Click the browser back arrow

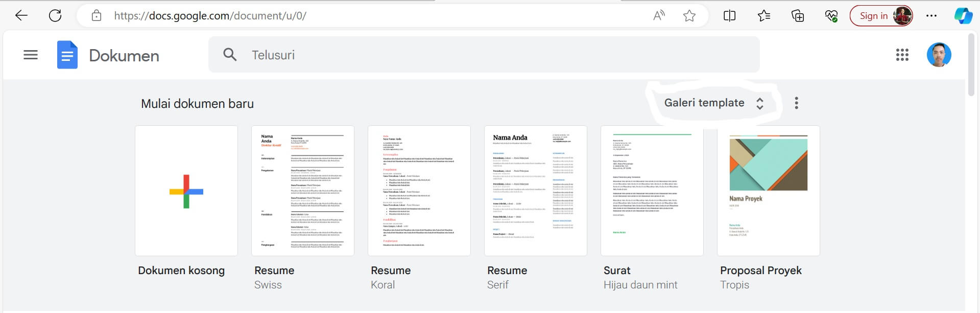tap(21, 15)
